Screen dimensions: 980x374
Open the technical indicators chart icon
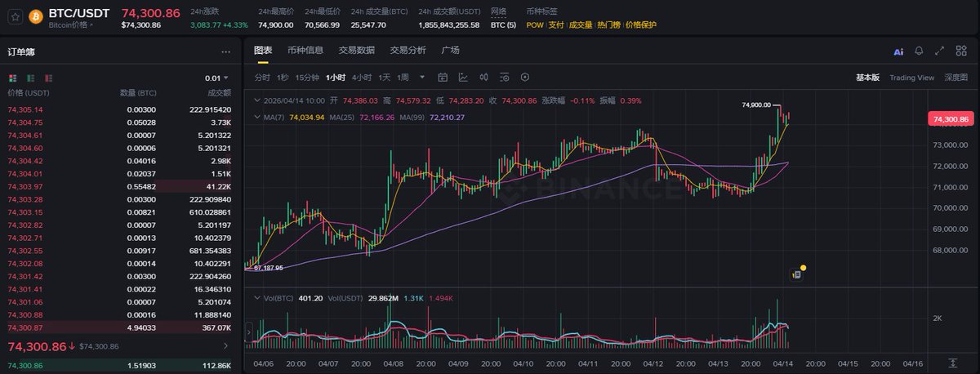(x=463, y=78)
